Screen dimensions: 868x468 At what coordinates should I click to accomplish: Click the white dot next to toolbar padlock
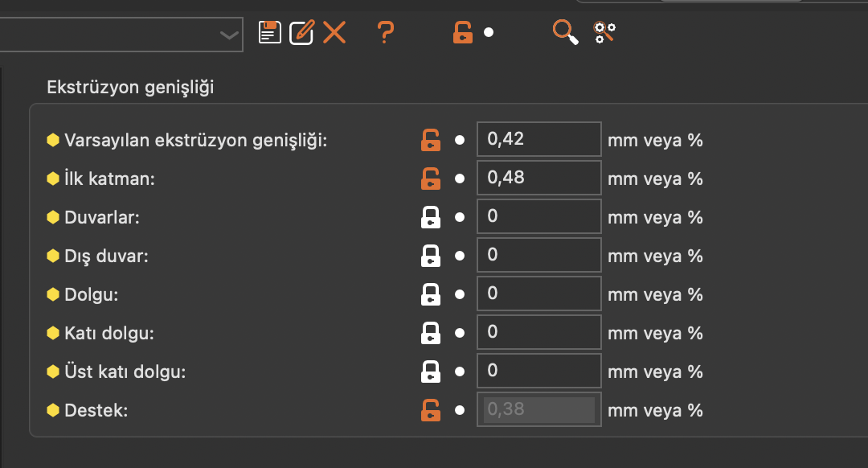(489, 32)
